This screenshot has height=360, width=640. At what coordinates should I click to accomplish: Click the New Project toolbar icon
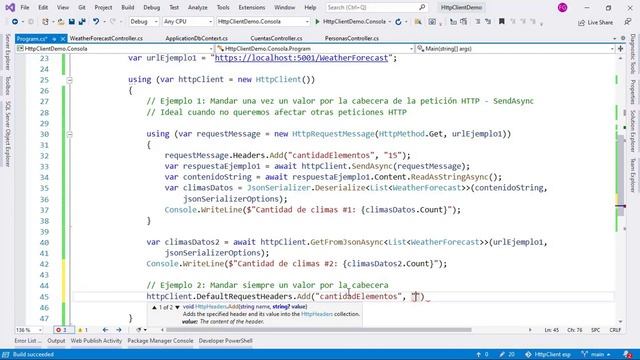point(45,22)
